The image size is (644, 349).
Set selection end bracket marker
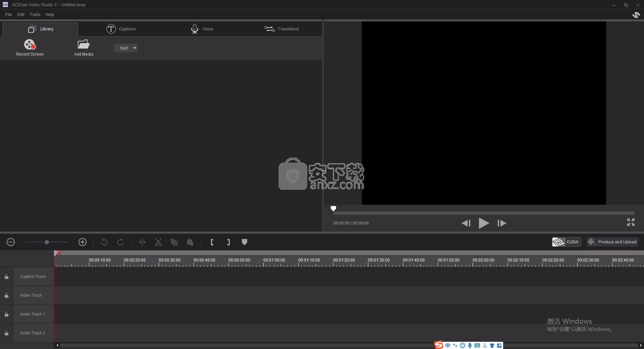[228, 242]
